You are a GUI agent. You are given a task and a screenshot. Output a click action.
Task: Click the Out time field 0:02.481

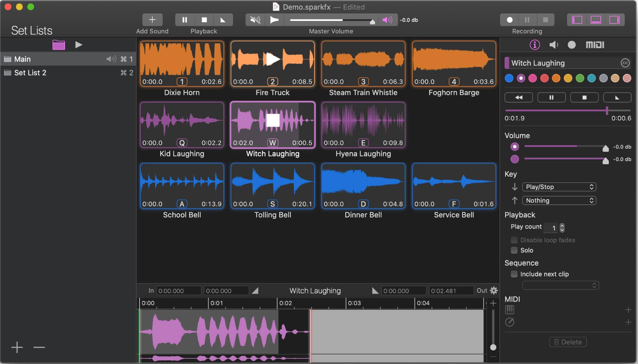coord(451,291)
